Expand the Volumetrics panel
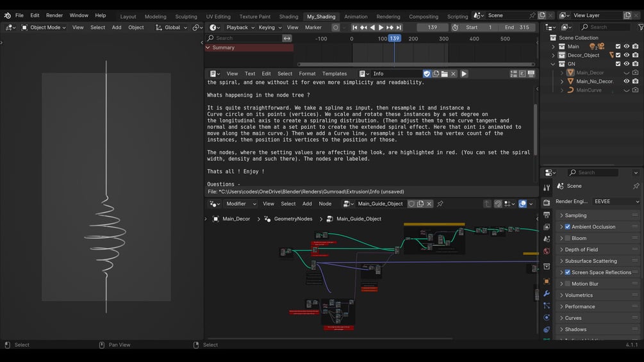This screenshot has height=362, width=644. (561, 295)
